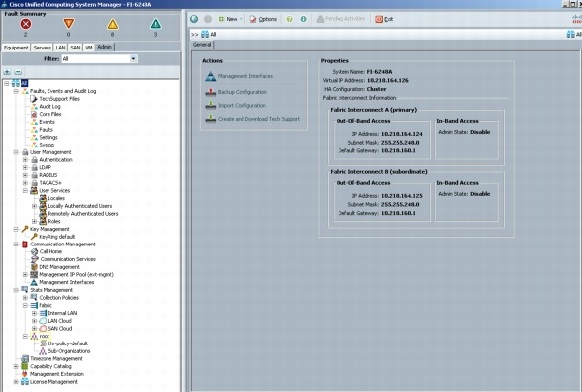Image resolution: width=582 pixels, height=392 pixels.
Task: Click the KeyRing default key icon
Action: pos(34,237)
